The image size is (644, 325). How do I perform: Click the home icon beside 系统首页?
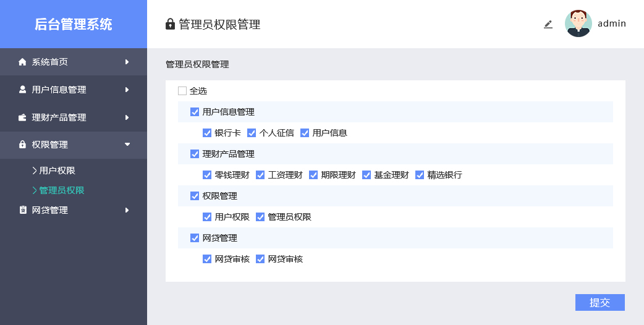[x=23, y=62]
